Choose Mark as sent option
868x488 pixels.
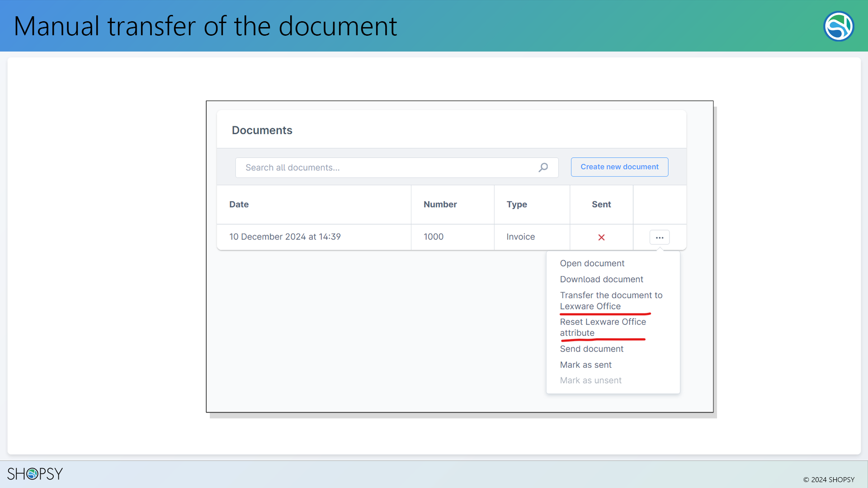pyautogui.click(x=585, y=365)
